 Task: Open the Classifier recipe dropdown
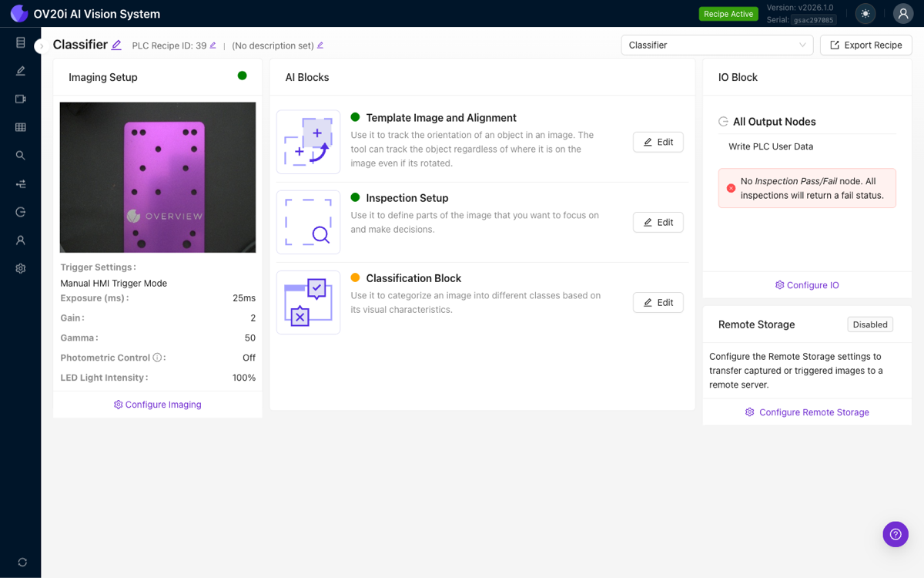click(716, 45)
